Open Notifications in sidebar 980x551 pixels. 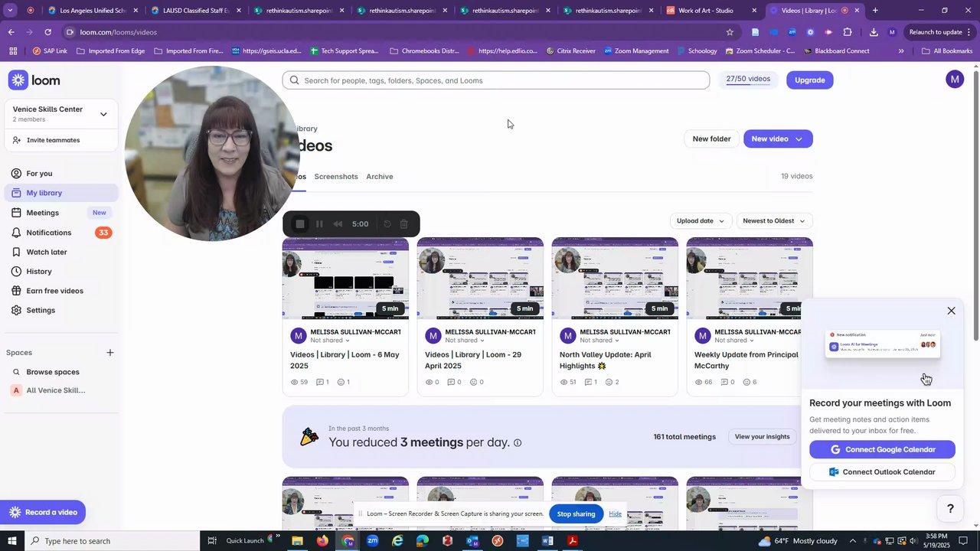tap(48, 233)
